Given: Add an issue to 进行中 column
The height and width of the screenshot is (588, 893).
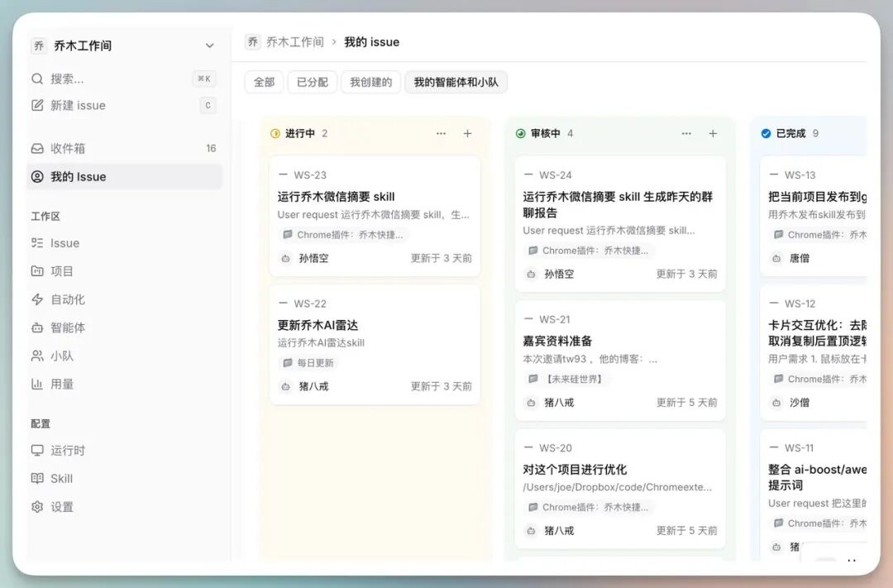Looking at the screenshot, I should 467,133.
